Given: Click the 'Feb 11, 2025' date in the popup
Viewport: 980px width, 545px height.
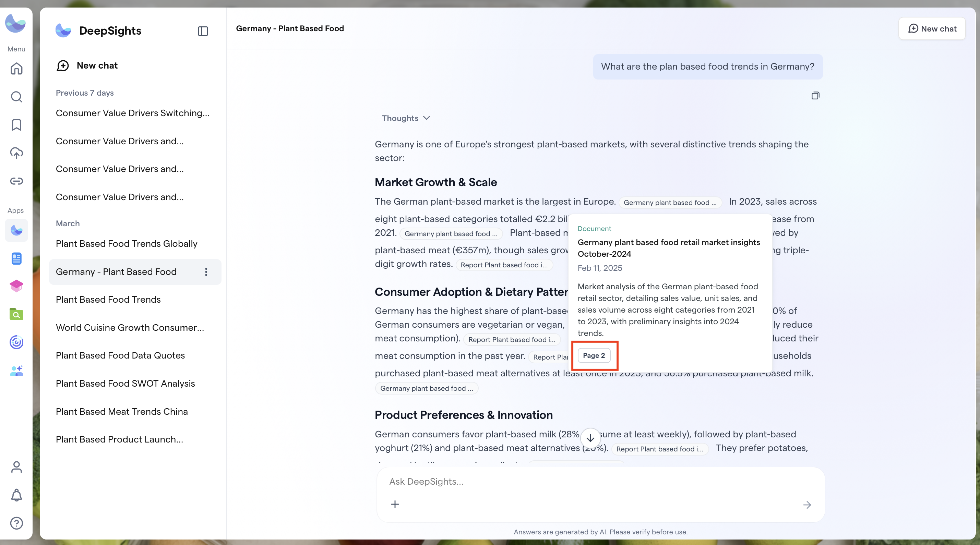Looking at the screenshot, I should 600,268.
